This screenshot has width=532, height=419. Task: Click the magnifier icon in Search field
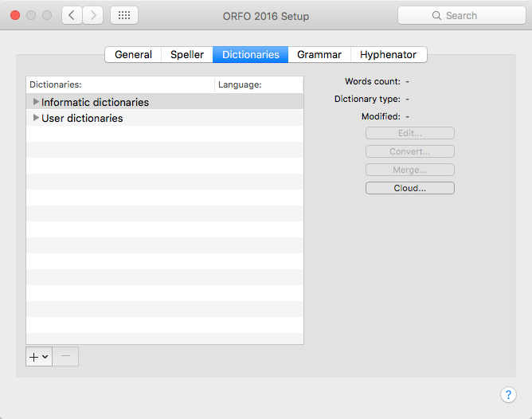pos(436,16)
